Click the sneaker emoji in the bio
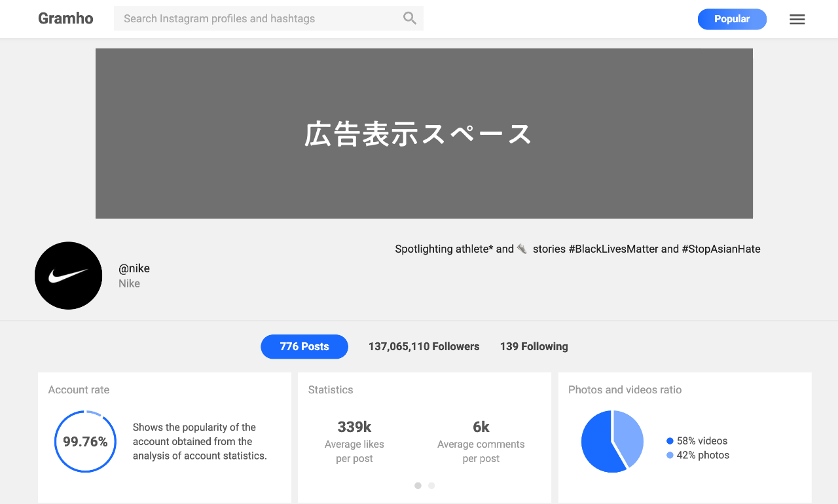Viewport: 838px width, 504px height. click(521, 249)
